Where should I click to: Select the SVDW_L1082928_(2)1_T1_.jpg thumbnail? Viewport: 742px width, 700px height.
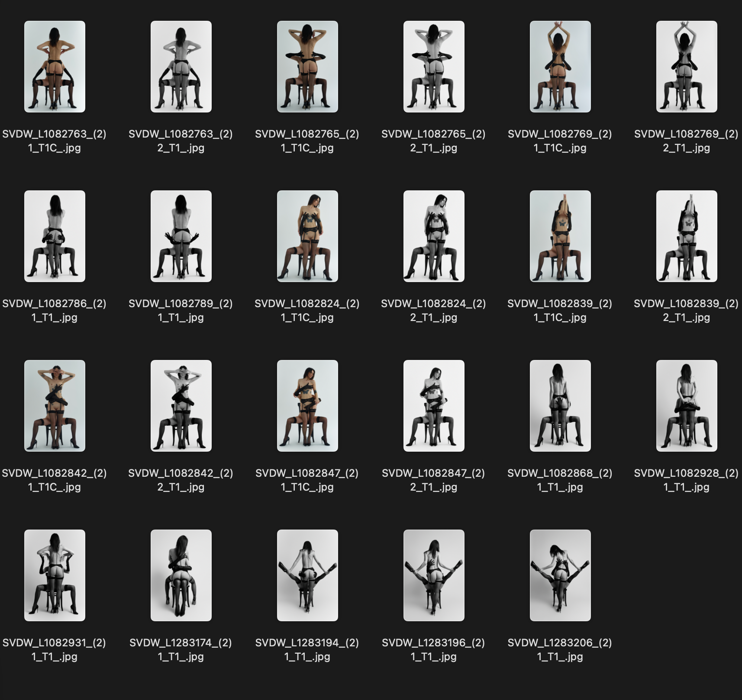686,405
